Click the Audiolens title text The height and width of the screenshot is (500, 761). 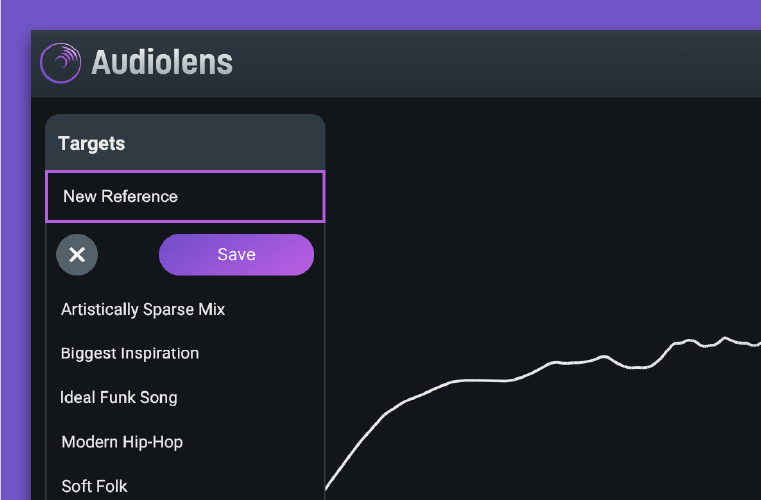pyautogui.click(x=162, y=63)
